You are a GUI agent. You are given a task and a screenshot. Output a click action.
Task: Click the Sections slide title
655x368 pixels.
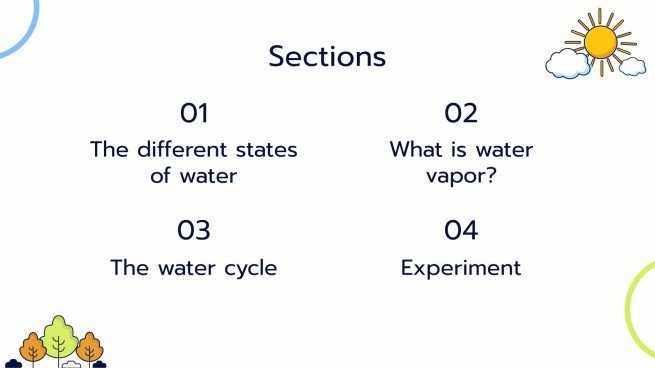click(x=327, y=56)
